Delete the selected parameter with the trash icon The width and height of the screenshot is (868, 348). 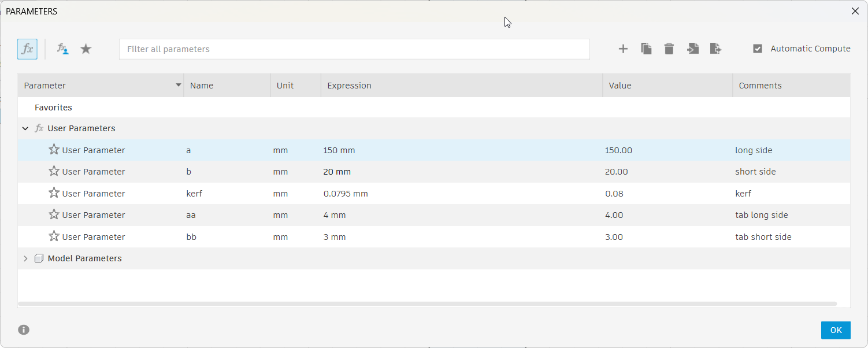669,49
